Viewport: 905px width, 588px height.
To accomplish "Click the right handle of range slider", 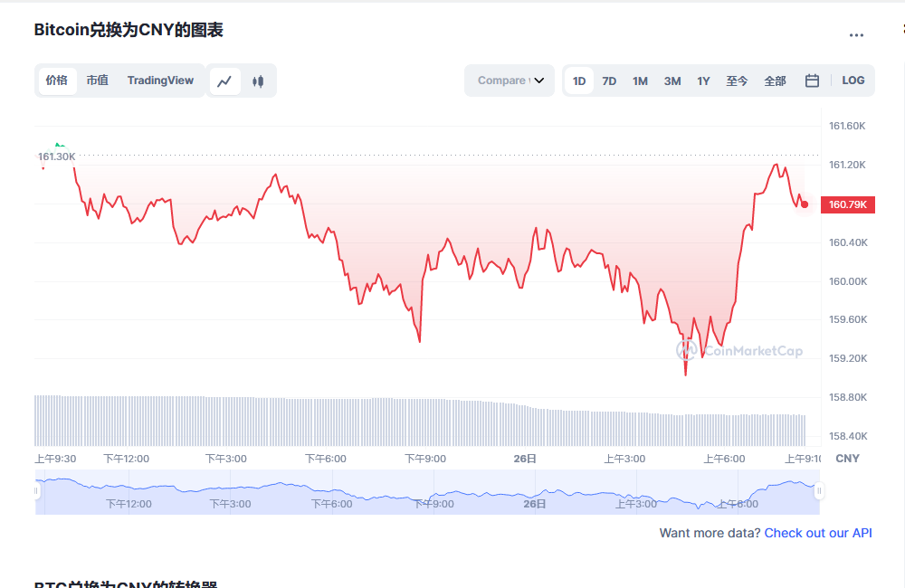I will (x=819, y=491).
